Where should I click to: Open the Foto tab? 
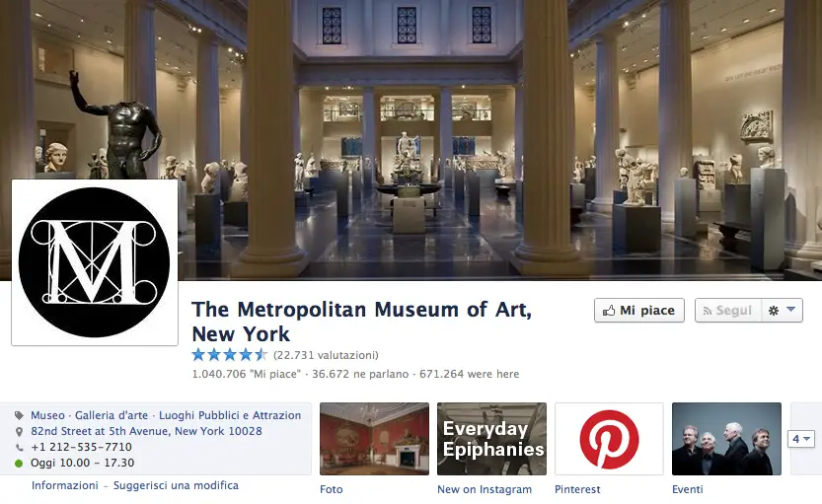(332, 489)
